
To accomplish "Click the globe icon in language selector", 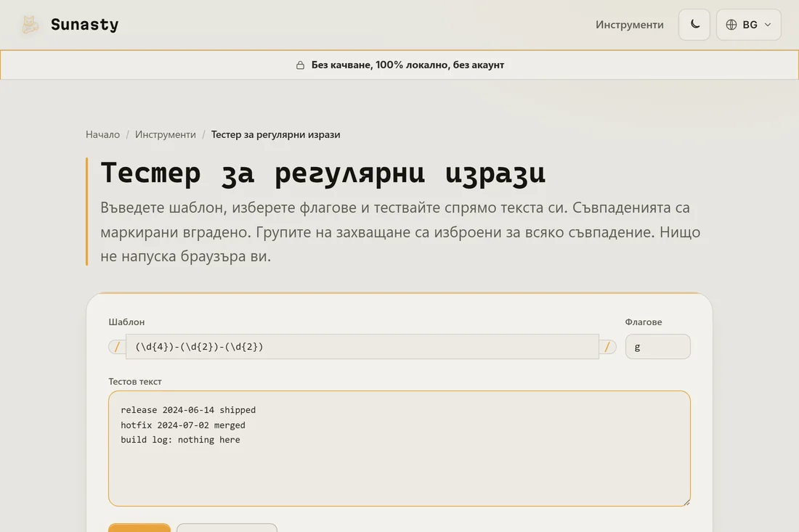I will click(731, 25).
